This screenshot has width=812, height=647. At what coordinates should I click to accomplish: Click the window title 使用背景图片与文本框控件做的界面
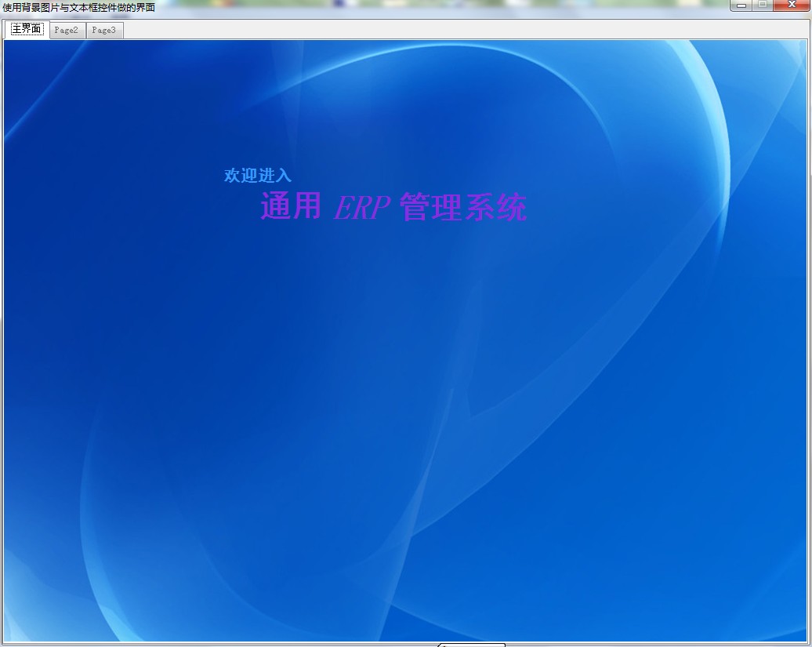(x=78, y=7)
